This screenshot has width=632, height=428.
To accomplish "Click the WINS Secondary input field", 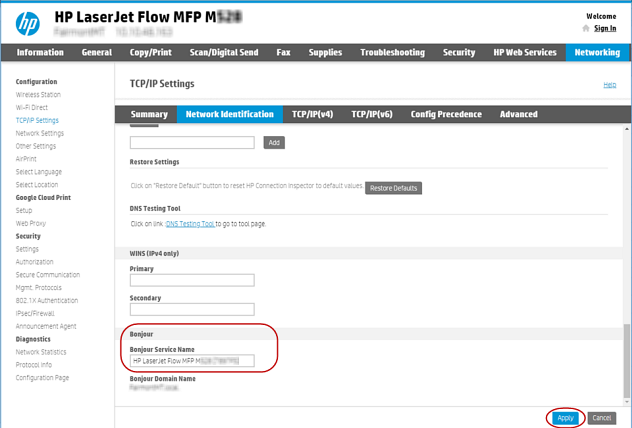I will pyautogui.click(x=192, y=310).
